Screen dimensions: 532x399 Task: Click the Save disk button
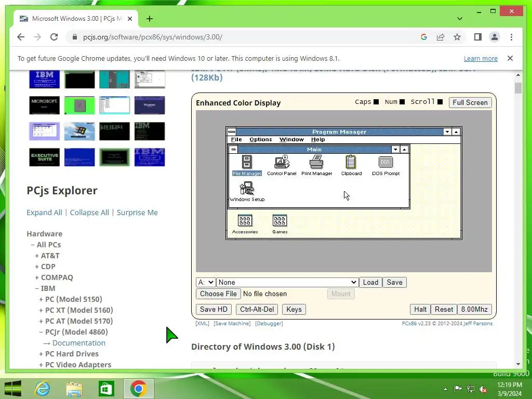point(395,282)
